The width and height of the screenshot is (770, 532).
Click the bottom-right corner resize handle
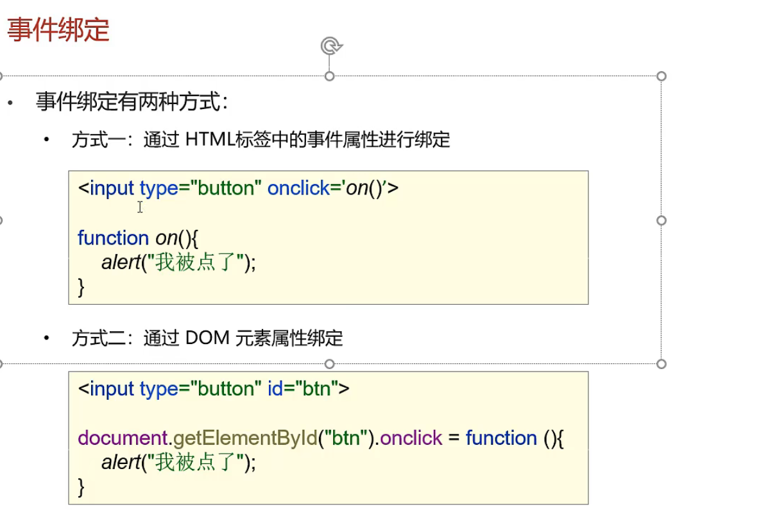662,364
